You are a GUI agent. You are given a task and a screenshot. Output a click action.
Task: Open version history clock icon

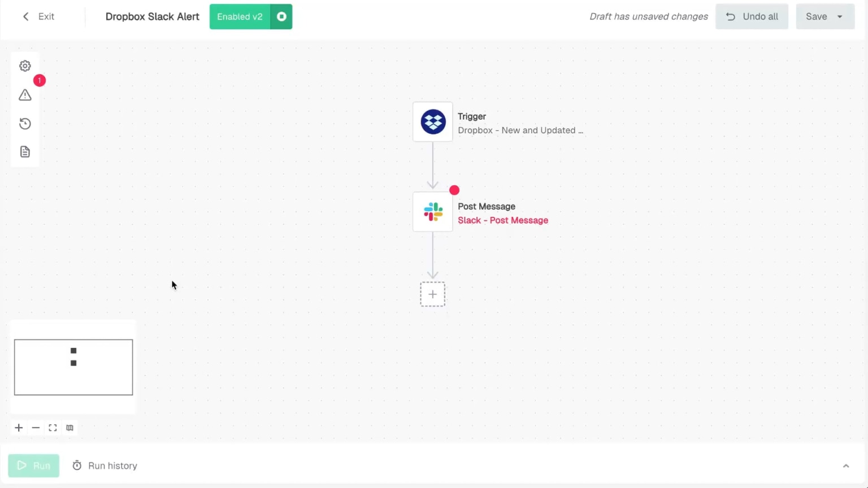[25, 124]
